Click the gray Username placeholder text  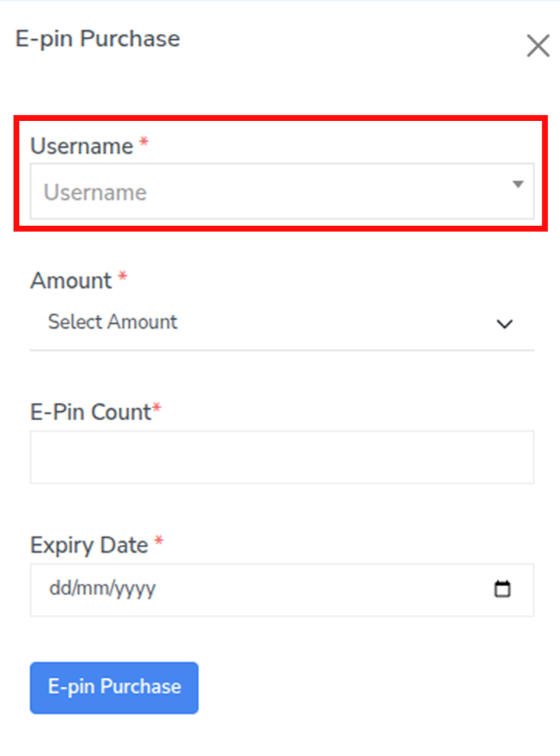click(95, 193)
